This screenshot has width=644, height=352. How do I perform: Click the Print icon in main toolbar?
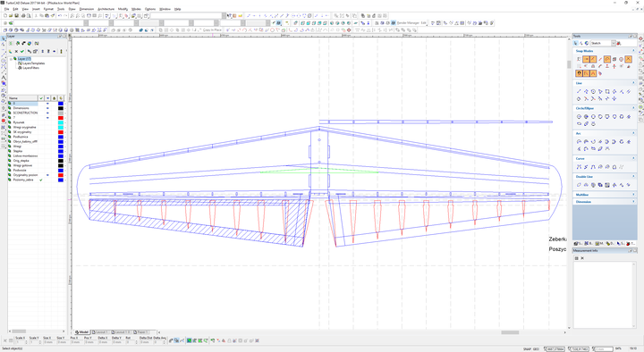pos(23,15)
